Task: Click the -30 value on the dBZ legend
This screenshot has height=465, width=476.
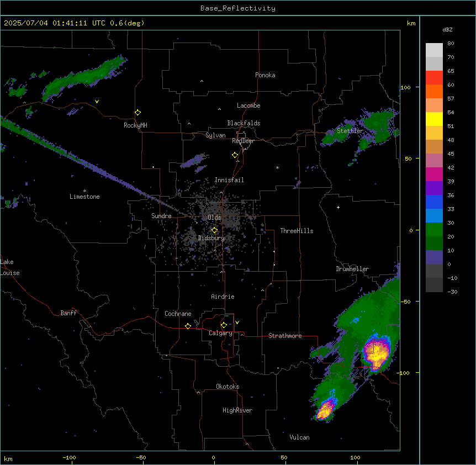Action: tap(452, 292)
